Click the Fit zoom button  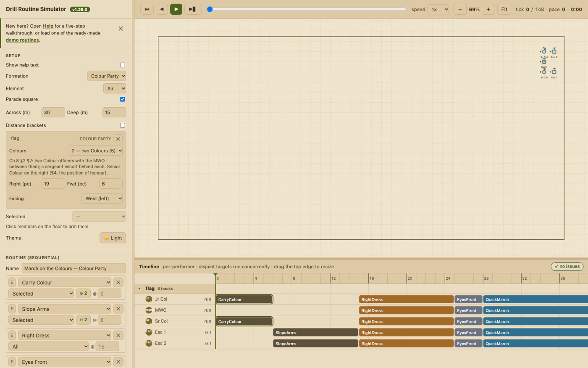click(504, 9)
